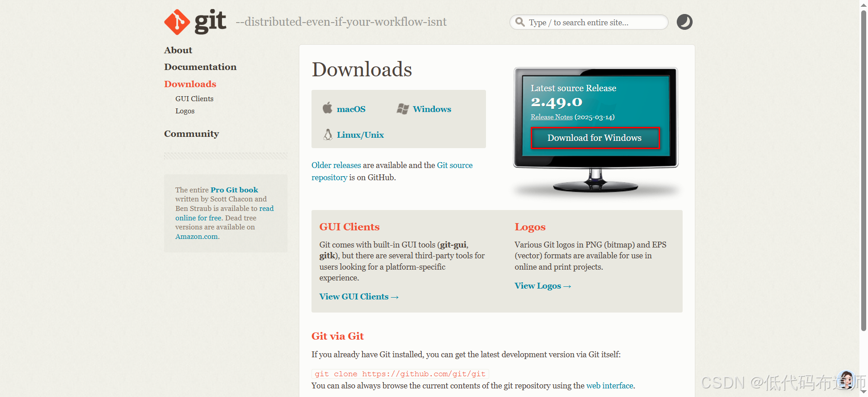Viewport: 868px width, 397px height.
Task: Open the Linux/Unix download link
Action: [x=360, y=135]
